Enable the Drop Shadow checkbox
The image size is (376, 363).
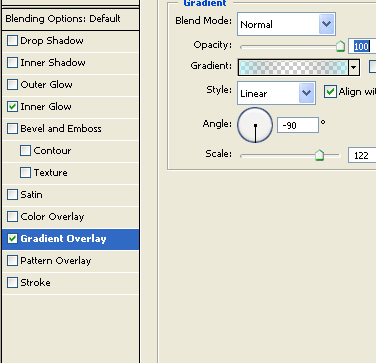(x=12, y=41)
